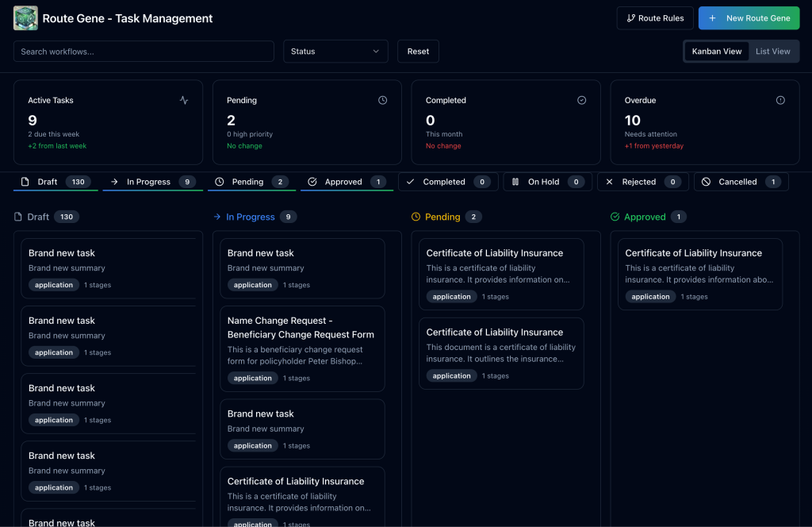812x527 pixels.
Task: Toggle the Cancelled status filter
Action: [x=741, y=182]
